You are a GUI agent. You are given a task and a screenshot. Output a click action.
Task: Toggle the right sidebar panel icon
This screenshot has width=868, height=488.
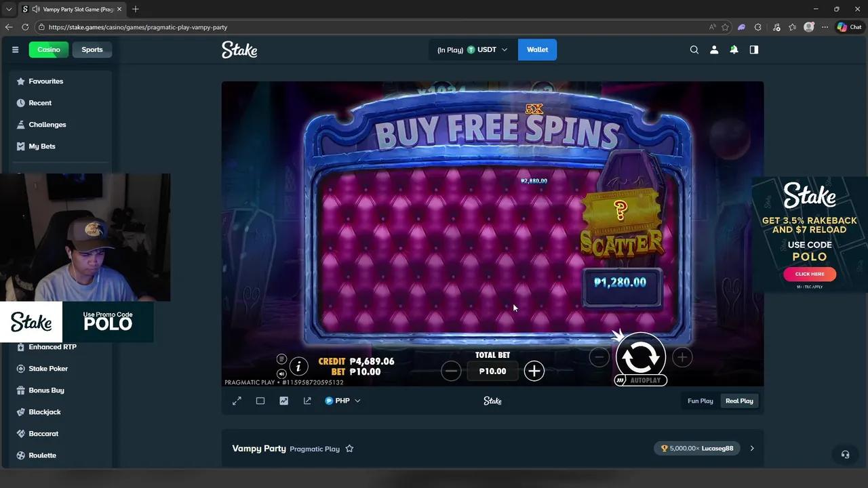pyautogui.click(x=753, y=49)
